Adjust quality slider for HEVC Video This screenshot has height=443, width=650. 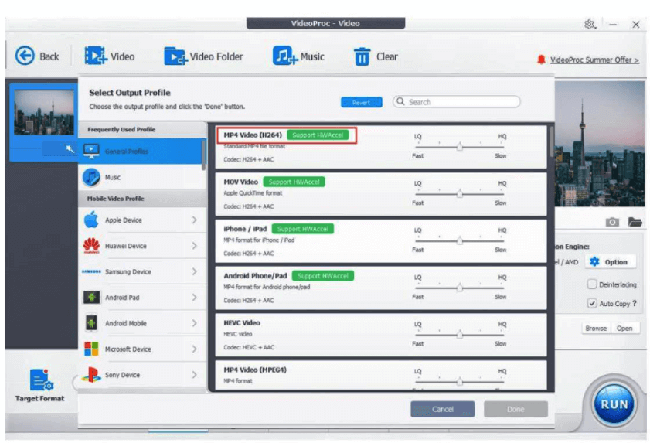tap(459, 334)
